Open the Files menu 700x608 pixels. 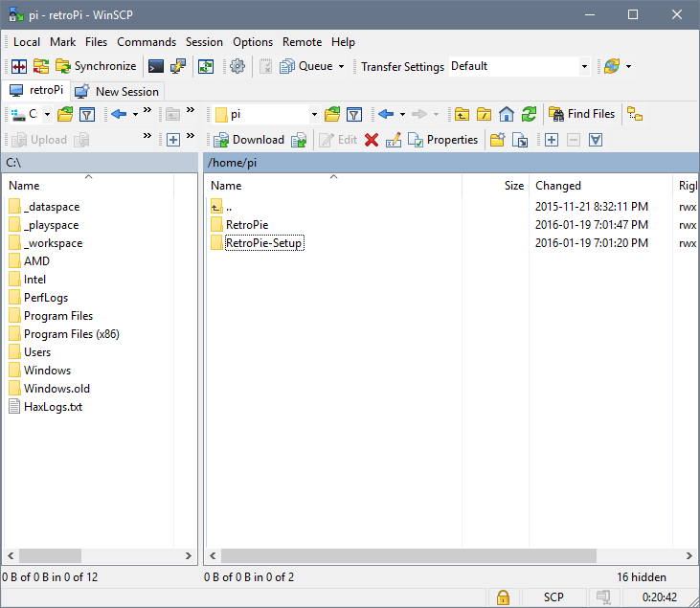[x=96, y=42]
